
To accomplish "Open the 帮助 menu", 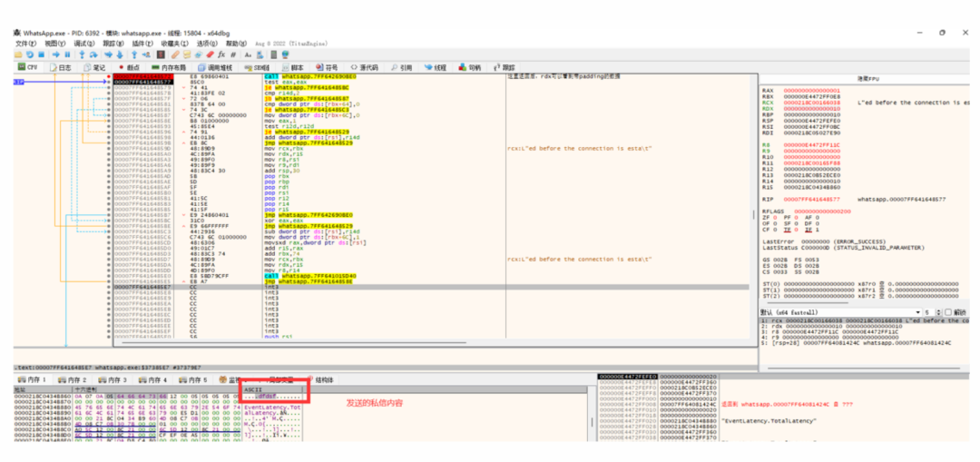I will [x=236, y=44].
